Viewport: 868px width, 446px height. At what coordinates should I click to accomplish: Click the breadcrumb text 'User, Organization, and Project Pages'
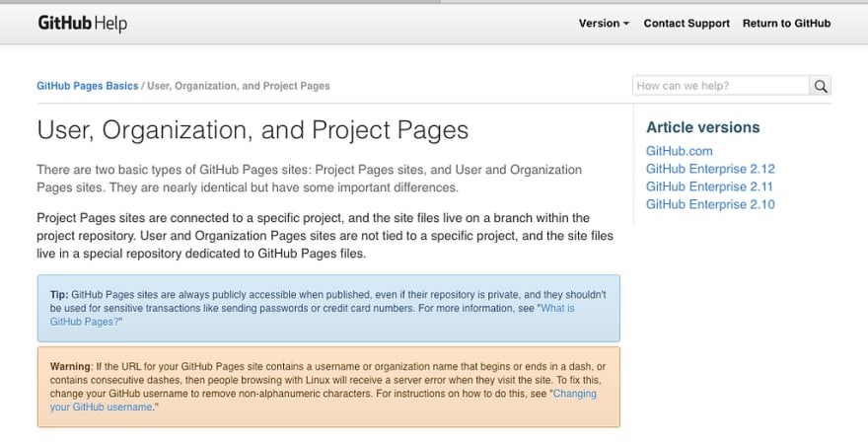(x=239, y=86)
